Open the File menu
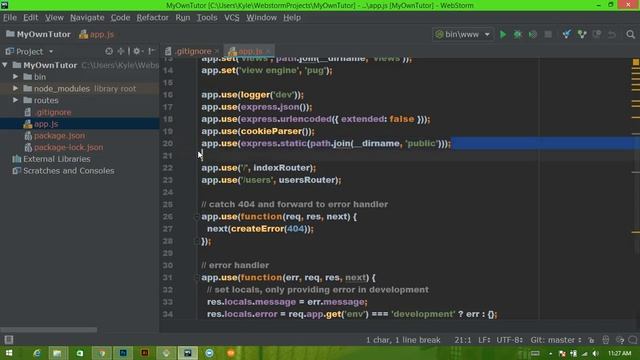The image size is (640, 360). coord(10,18)
